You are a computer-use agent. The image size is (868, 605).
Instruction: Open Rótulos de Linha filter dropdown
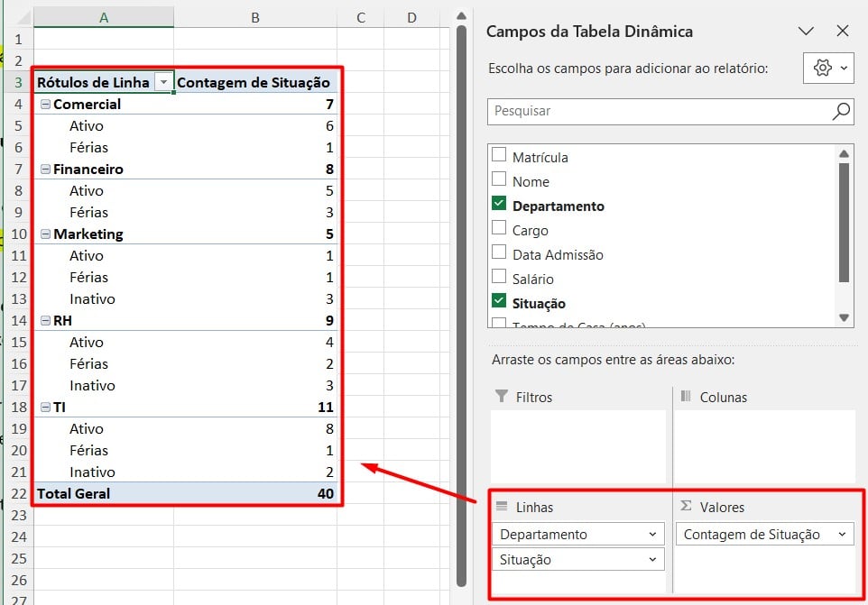point(163,82)
